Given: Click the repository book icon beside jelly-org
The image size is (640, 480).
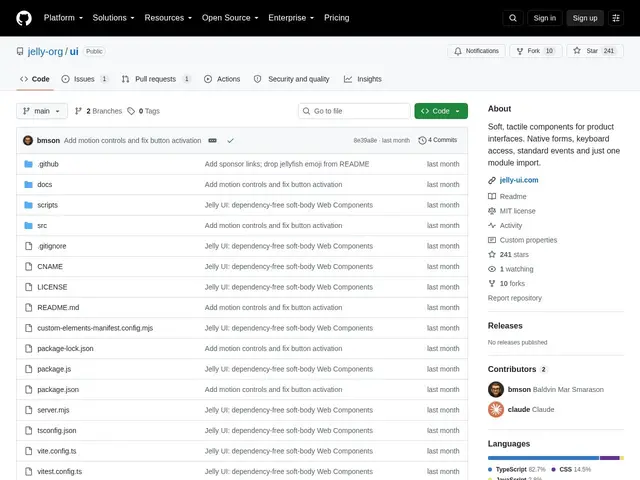Looking at the screenshot, I should (20, 51).
